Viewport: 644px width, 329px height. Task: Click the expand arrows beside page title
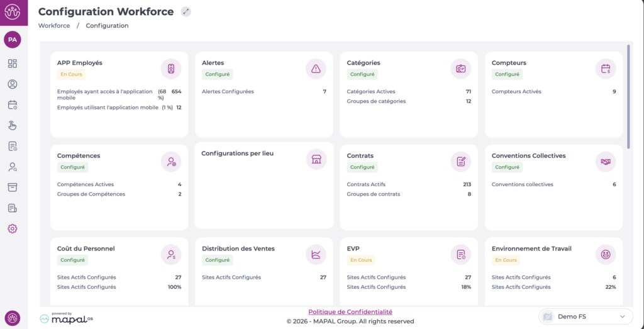click(186, 12)
